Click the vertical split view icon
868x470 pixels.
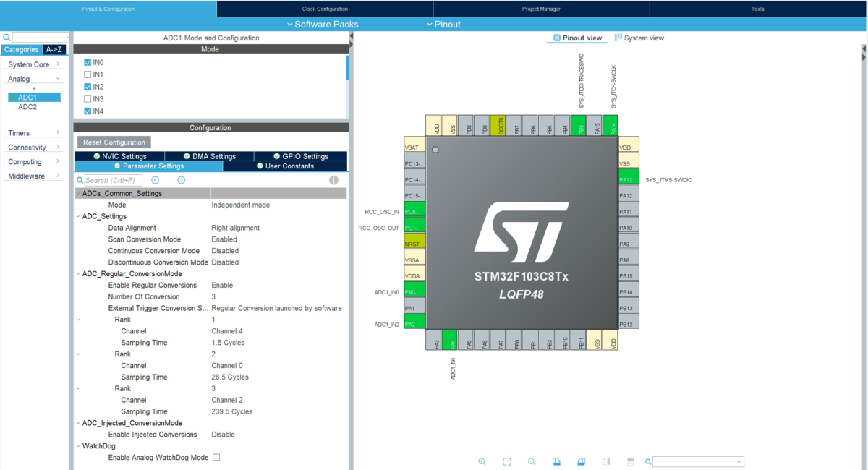[606, 461]
